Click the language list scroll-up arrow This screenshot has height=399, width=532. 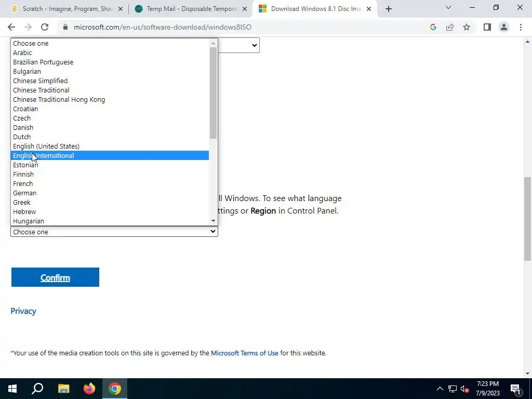click(213, 43)
